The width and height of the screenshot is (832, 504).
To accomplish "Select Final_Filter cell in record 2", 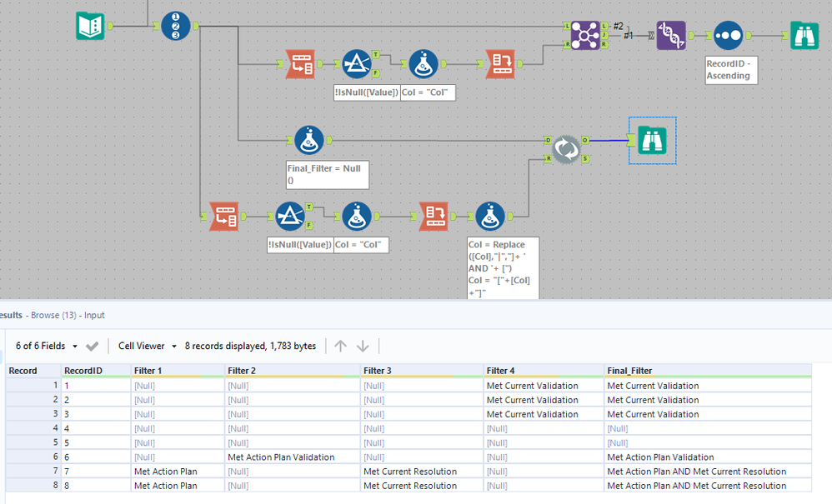I will pos(709,400).
